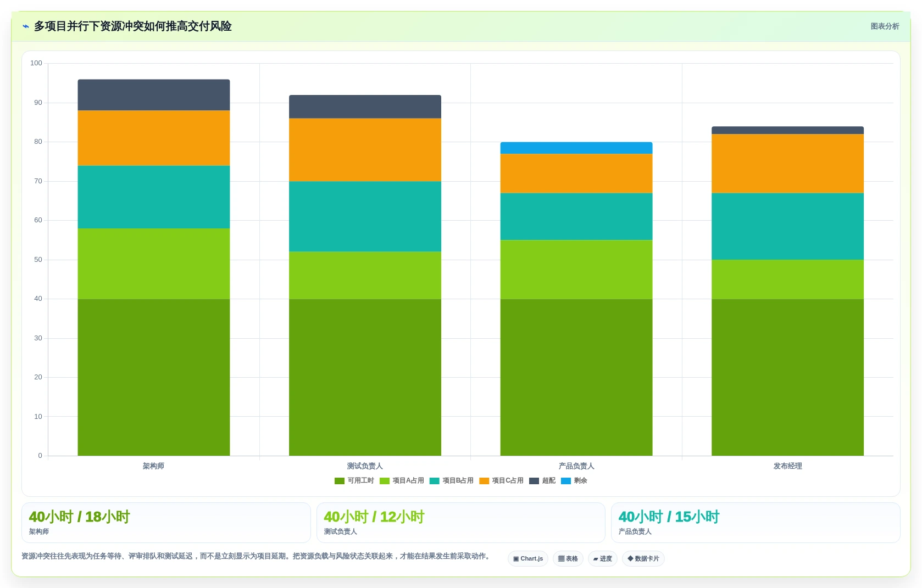
Task: Open the 产品负责人 40小时 / 15小时 card
Action: [756, 523]
